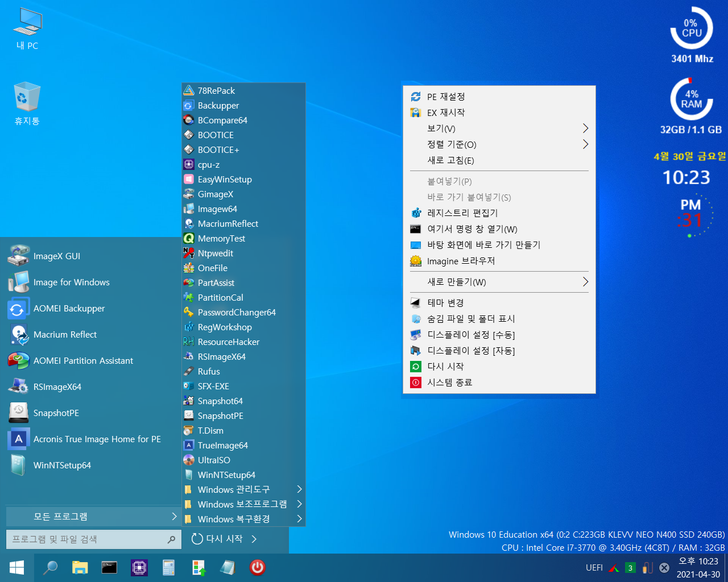This screenshot has width=728, height=582.
Task: Open the calculator icon on taskbar
Action: click(168, 568)
